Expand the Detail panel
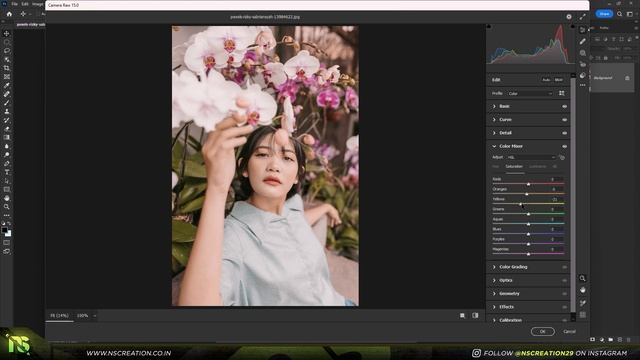Viewport: 640px width, 360px height. click(494, 133)
